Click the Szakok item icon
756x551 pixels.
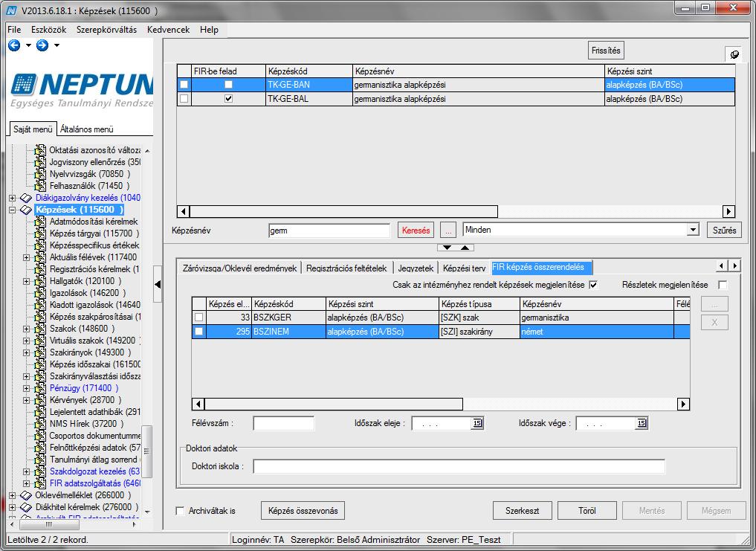40,329
